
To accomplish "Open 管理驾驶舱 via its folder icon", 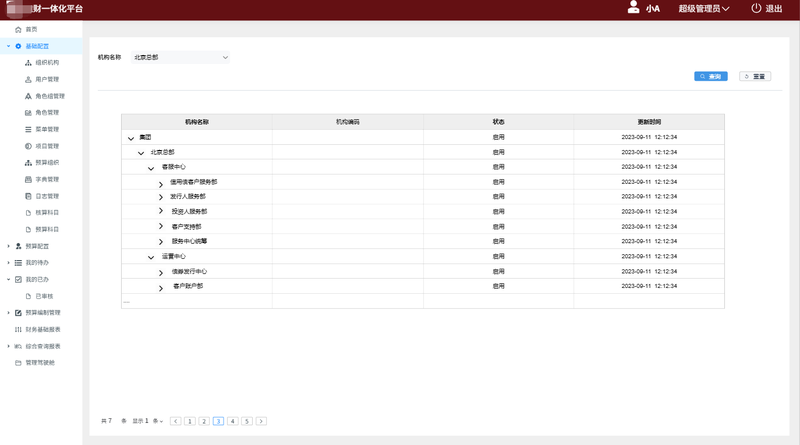I will point(18,363).
